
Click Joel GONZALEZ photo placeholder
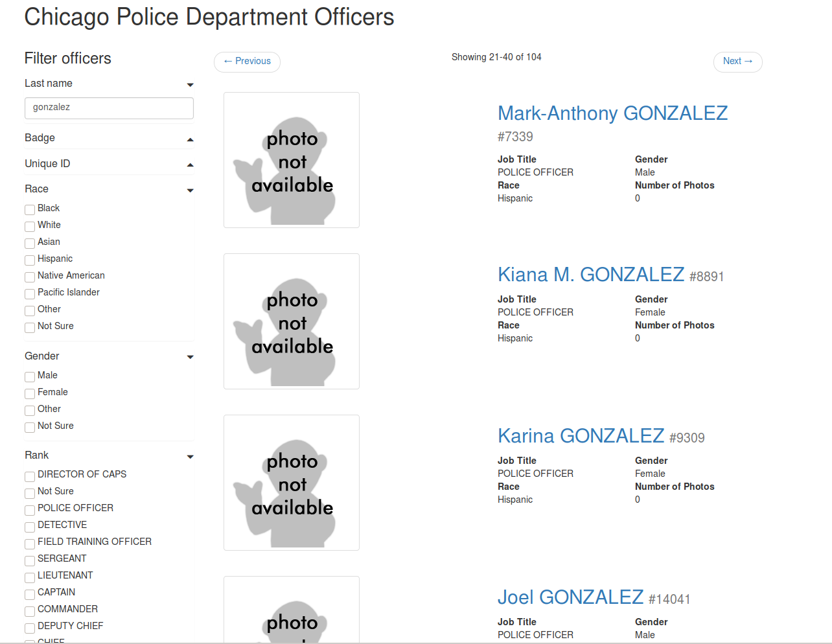pos(292,610)
